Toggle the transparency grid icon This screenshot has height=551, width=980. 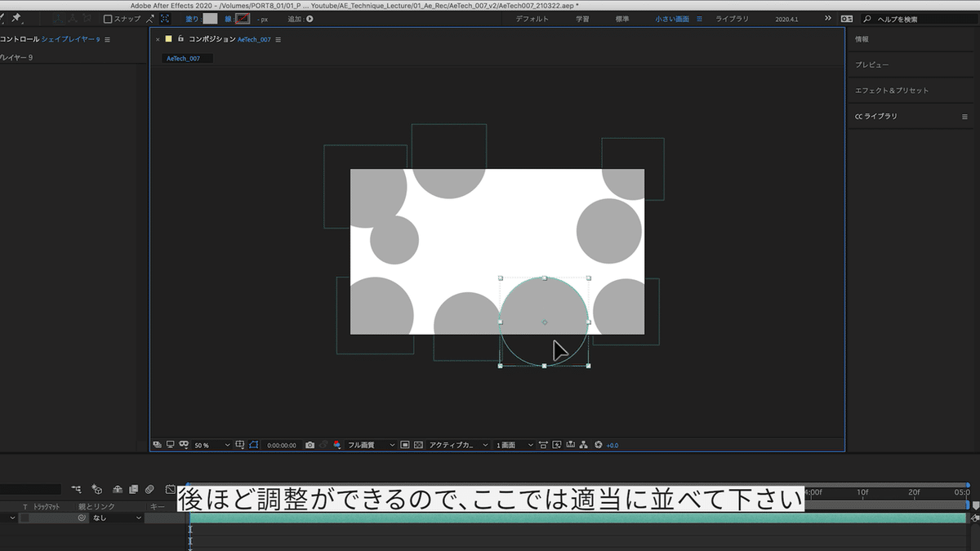pos(419,445)
